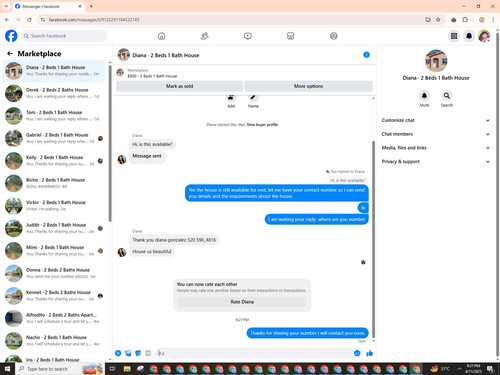Expand Privacy & support section
Image resolution: width=500 pixels, height=375 pixels.
pyautogui.click(x=435, y=161)
